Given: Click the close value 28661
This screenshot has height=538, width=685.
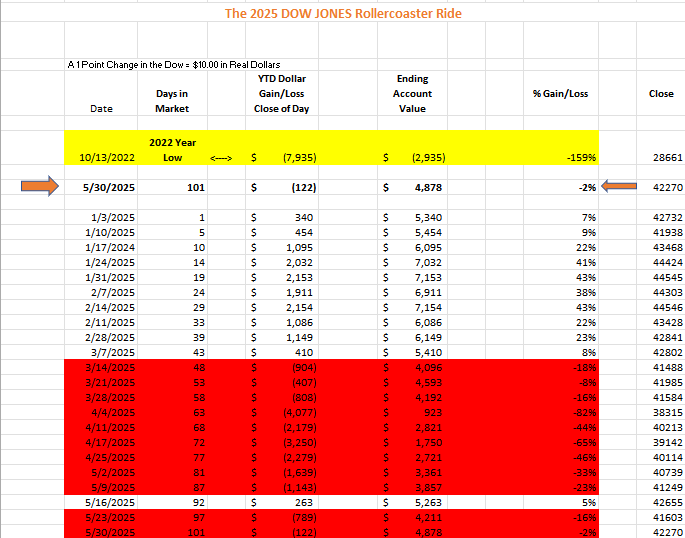Looking at the screenshot, I should point(668,158).
